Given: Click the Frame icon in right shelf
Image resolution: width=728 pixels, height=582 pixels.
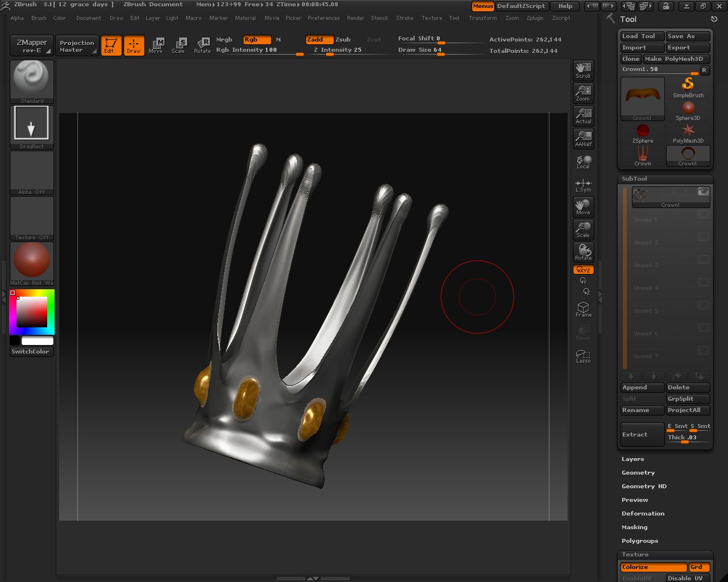Looking at the screenshot, I should tap(583, 309).
